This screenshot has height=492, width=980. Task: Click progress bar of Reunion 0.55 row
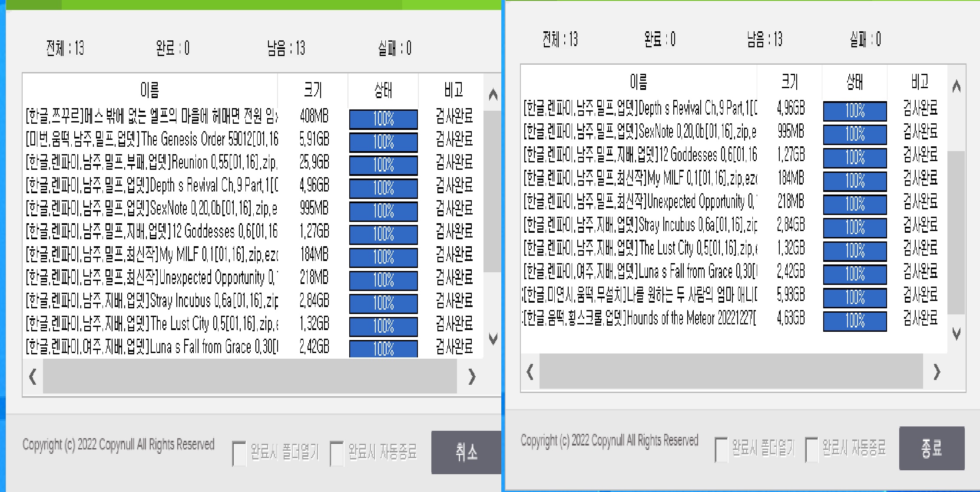[383, 165]
